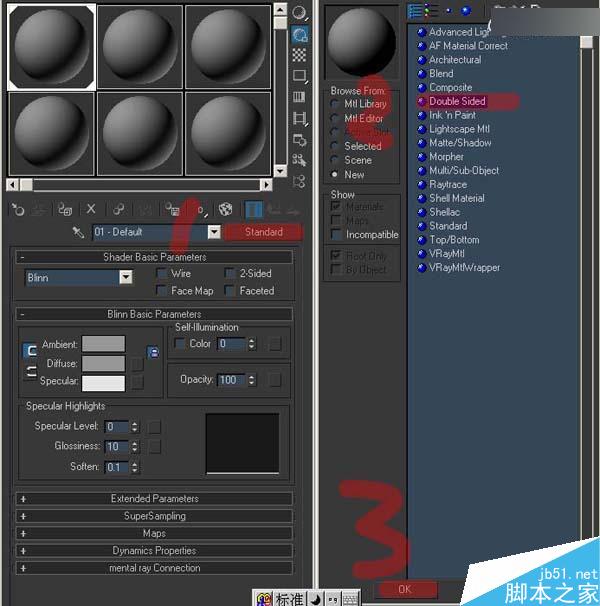
Task: Click the OK button in the browser
Action: coord(405,589)
